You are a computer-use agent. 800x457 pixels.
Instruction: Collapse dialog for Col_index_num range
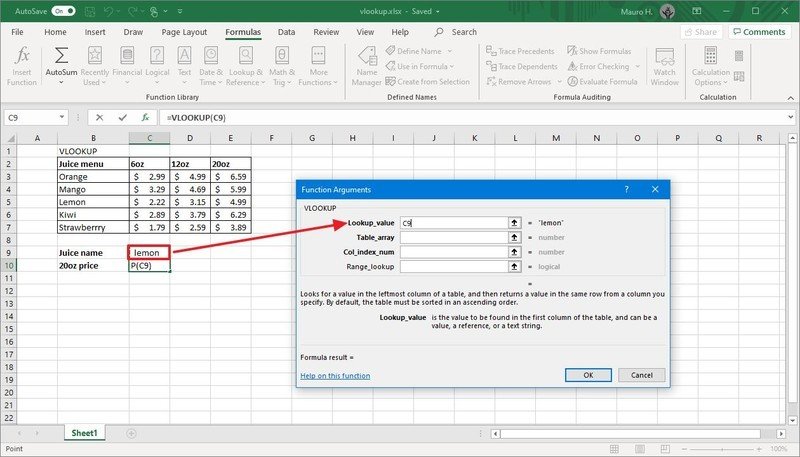coord(514,252)
